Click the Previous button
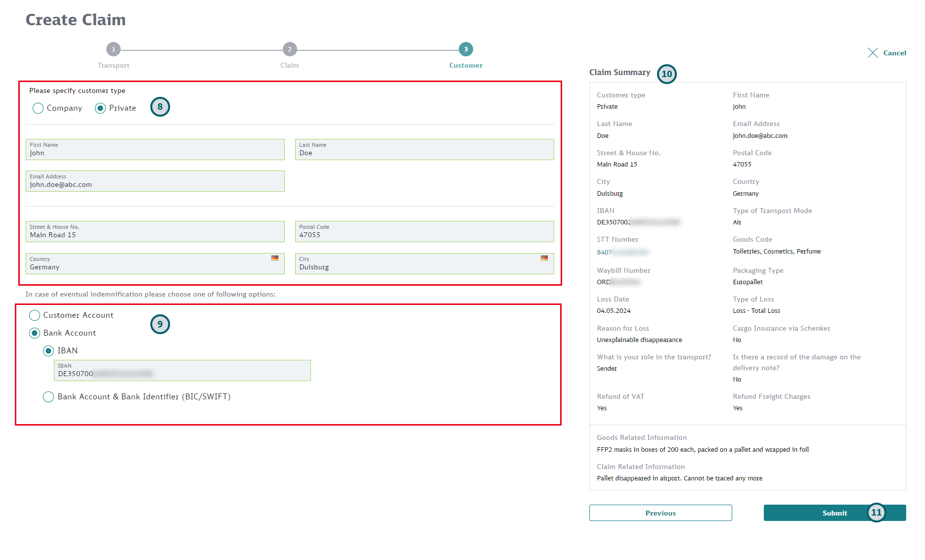Screen dimensions: 925x560 click(660, 513)
